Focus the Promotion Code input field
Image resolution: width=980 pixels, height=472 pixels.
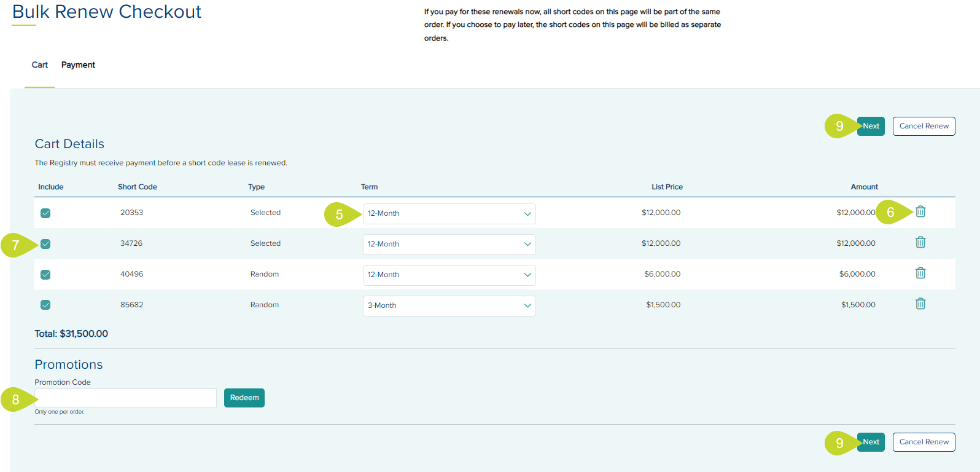click(x=126, y=398)
